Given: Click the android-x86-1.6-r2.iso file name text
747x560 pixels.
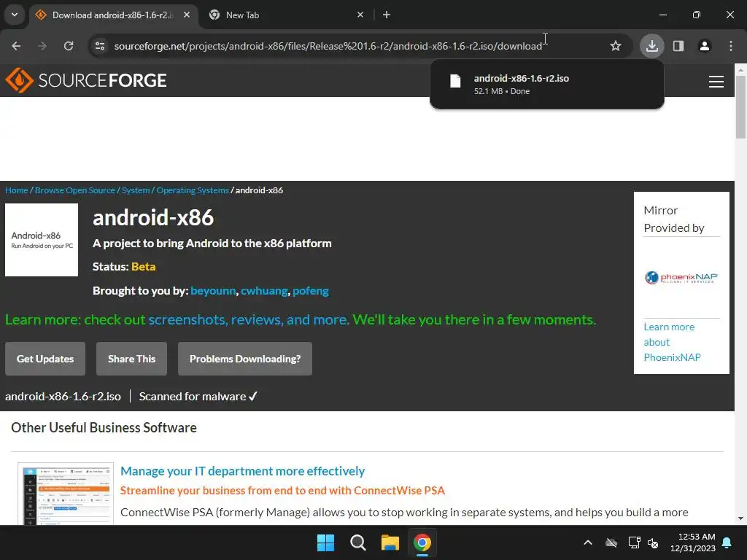Looking at the screenshot, I should [63, 396].
